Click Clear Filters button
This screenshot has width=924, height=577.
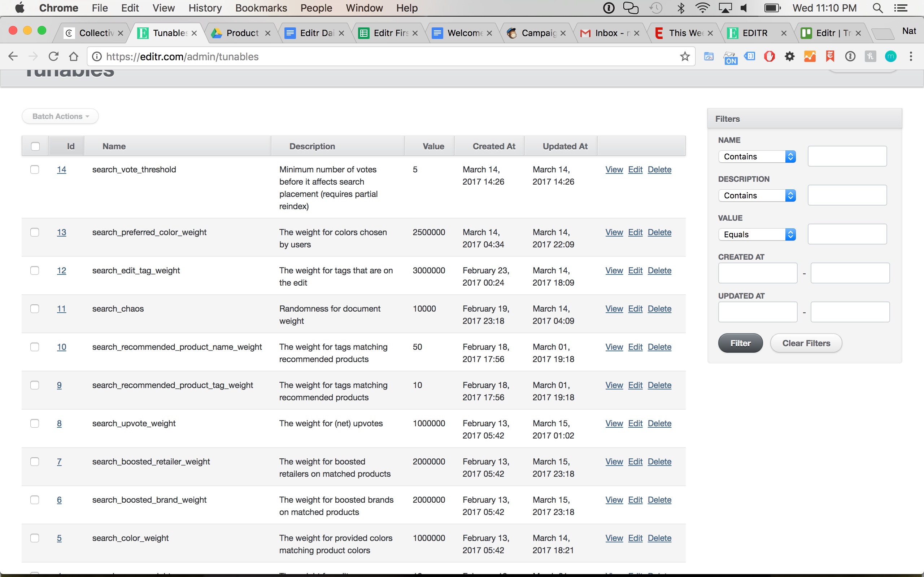click(806, 343)
